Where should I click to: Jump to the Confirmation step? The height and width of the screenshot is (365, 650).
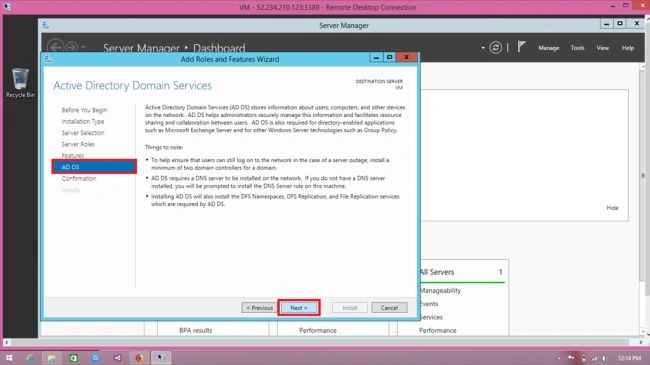[79, 178]
